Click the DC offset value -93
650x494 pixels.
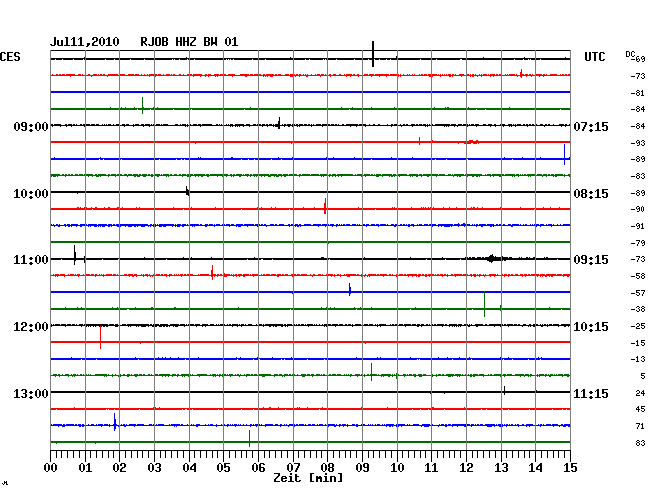click(x=638, y=143)
